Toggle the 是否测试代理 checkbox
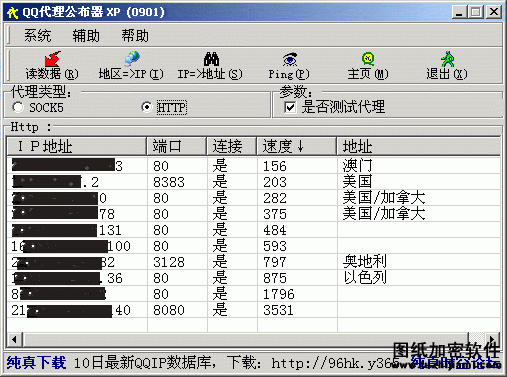The width and height of the screenshot is (507, 377). click(x=290, y=107)
